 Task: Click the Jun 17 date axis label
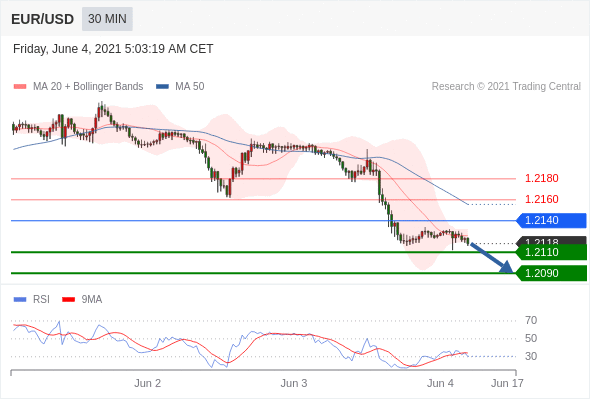point(507,383)
